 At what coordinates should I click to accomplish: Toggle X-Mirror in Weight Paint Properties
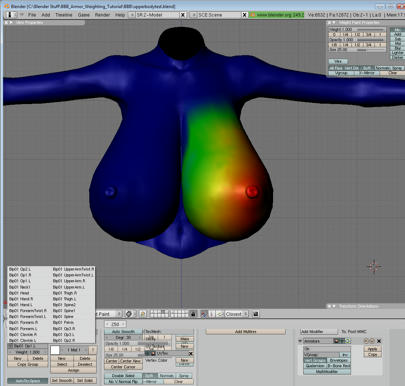(x=367, y=73)
